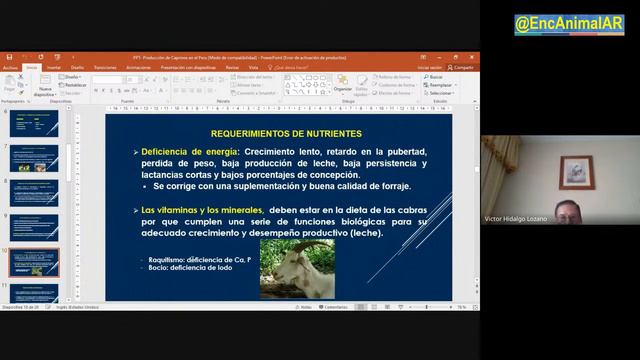Select the rectangle shape in shapes gallery
Screen dimensions: 640x360
tap(309, 77)
